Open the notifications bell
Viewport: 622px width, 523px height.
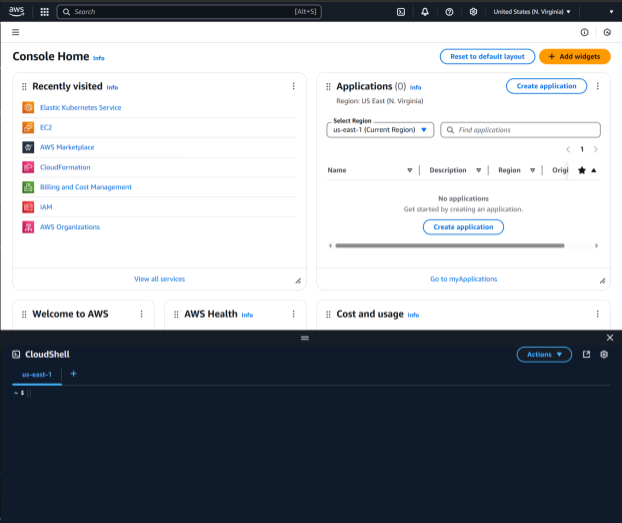click(425, 12)
